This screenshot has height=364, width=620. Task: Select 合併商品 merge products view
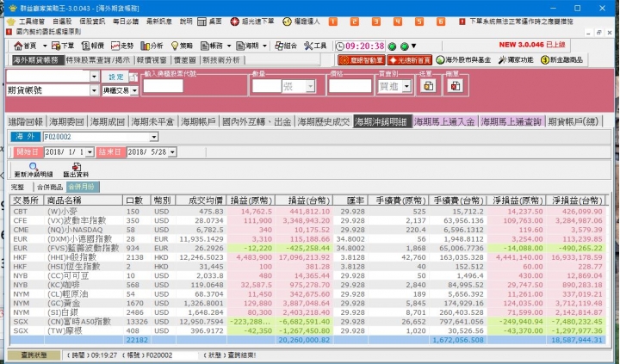click(50, 187)
